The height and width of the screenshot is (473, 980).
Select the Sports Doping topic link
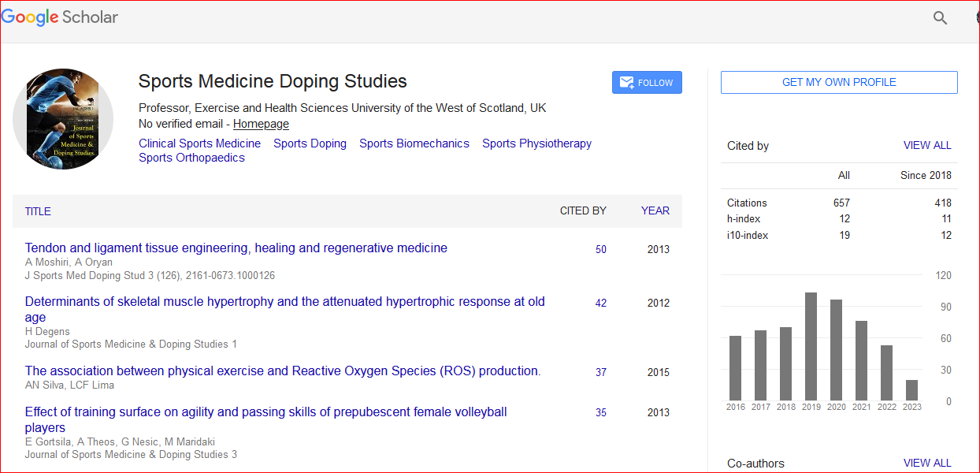coord(310,143)
